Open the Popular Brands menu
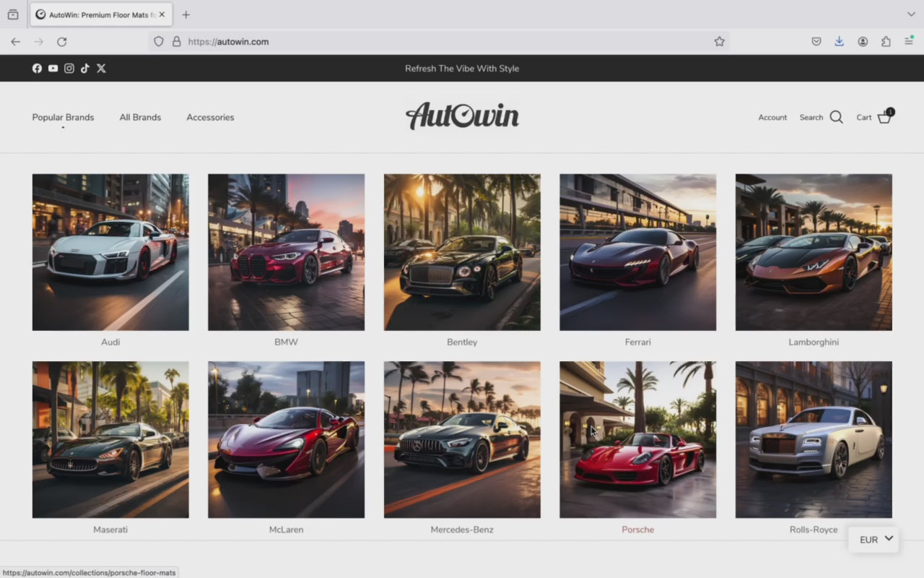 (x=63, y=117)
